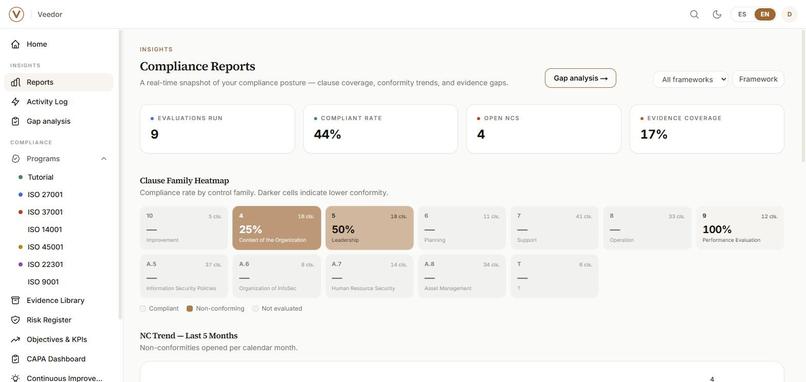Click the Risk Register shield icon
The width and height of the screenshot is (806, 382).
tap(15, 320)
